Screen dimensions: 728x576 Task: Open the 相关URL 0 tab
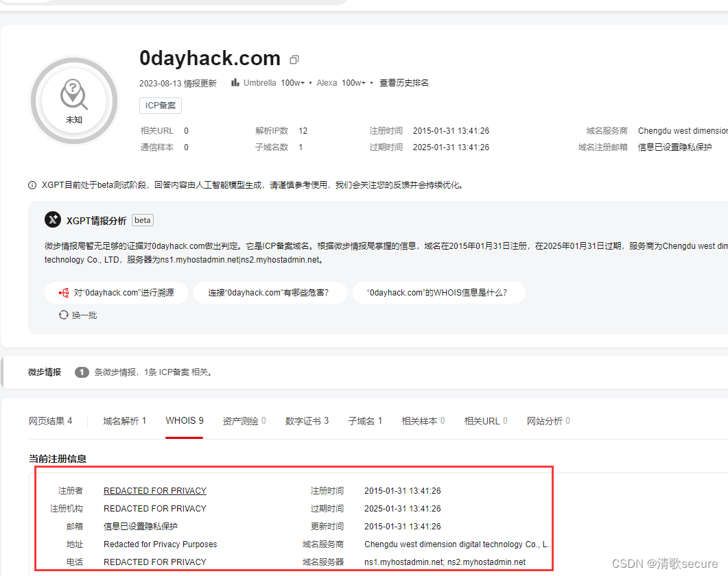coord(486,421)
